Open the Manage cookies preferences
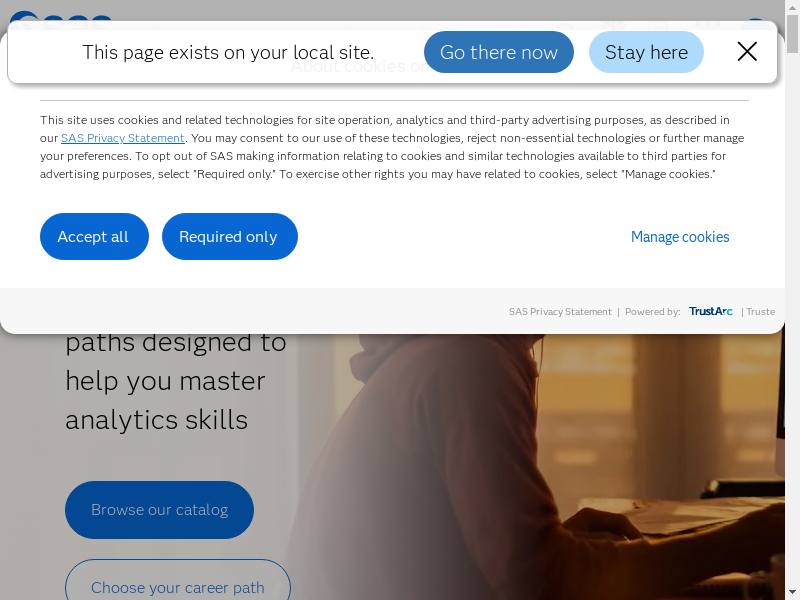This screenshot has height=600, width=800. tap(680, 237)
